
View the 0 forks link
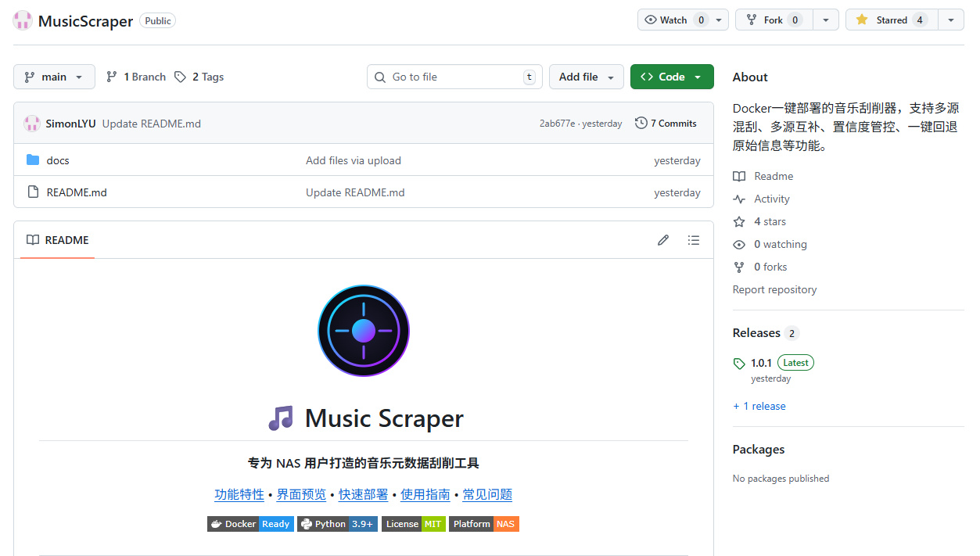760,267
